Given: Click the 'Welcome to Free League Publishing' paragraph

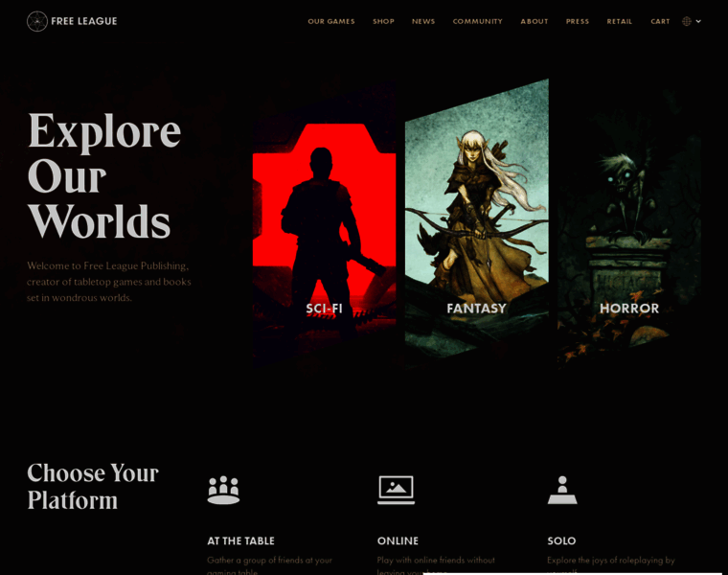Looking at the screenshot, I should [108, 282].
